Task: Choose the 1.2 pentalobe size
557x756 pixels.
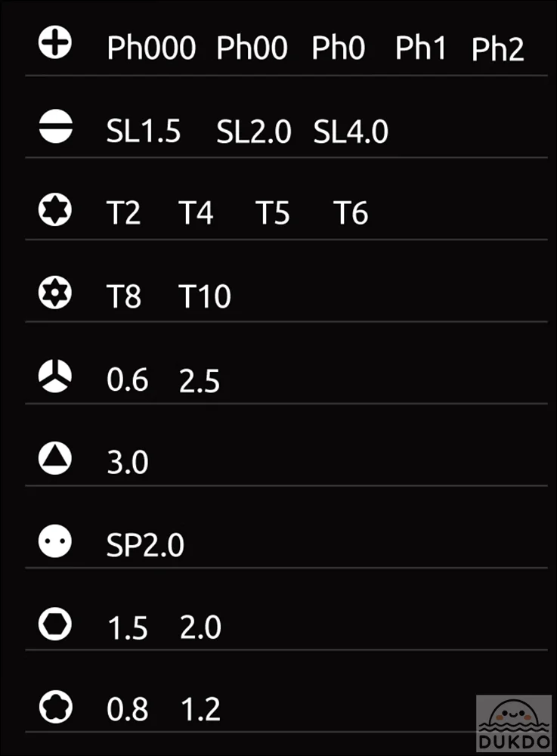Action: click(201, 709)
